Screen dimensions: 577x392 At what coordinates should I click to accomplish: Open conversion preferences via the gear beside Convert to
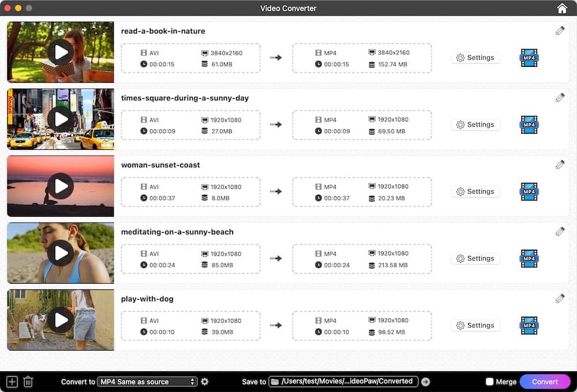click(205, 381)
